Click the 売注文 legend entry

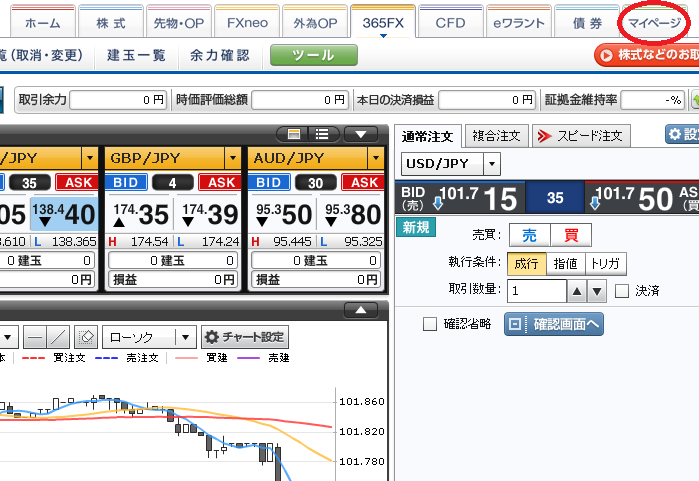(127, 358)
